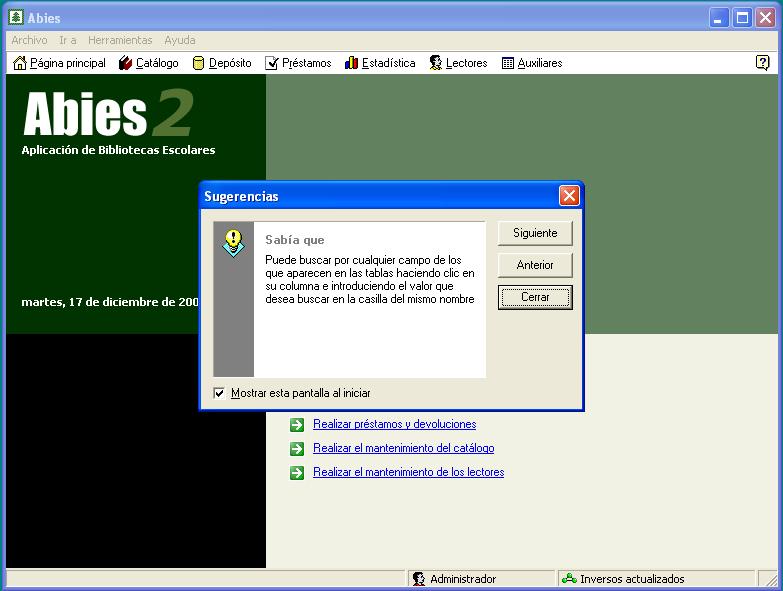Open the Préstamos checkmark icon
The image size is (783, 591).
[272, 63]
